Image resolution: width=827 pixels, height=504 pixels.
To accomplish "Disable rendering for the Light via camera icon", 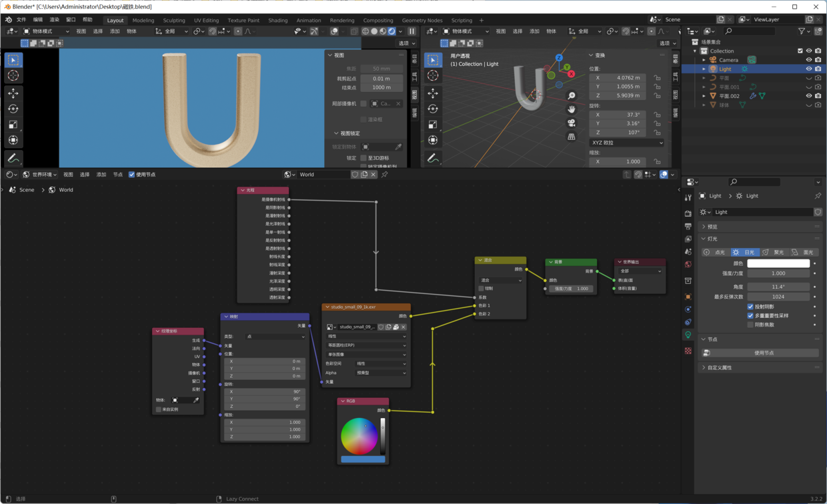I will click(818, 69).
